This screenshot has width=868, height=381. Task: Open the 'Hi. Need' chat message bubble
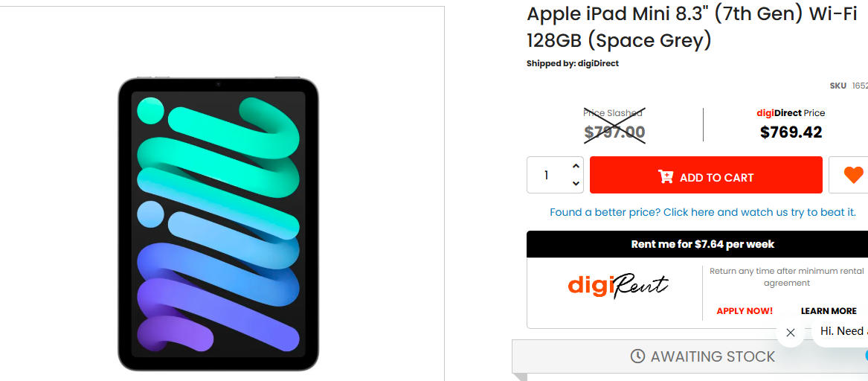840,331
